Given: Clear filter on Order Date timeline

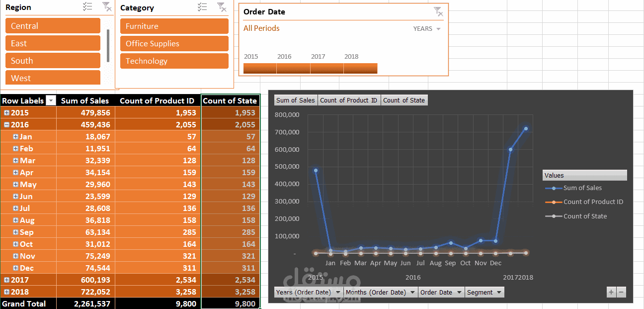Looking at the screenshot, I should pyautogui.click(x=438, y=11).
